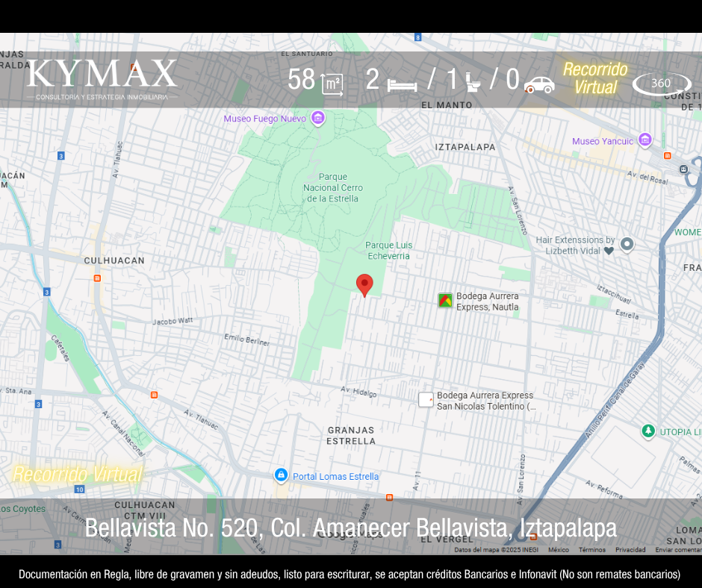Select the Museo Yancuic museum marker
This screenshot has height=588, width=702.
pos(645,140)
